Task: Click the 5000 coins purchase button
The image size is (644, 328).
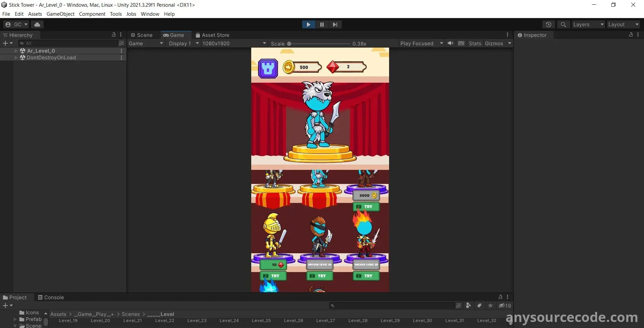Action: click(x=366, y=195)
